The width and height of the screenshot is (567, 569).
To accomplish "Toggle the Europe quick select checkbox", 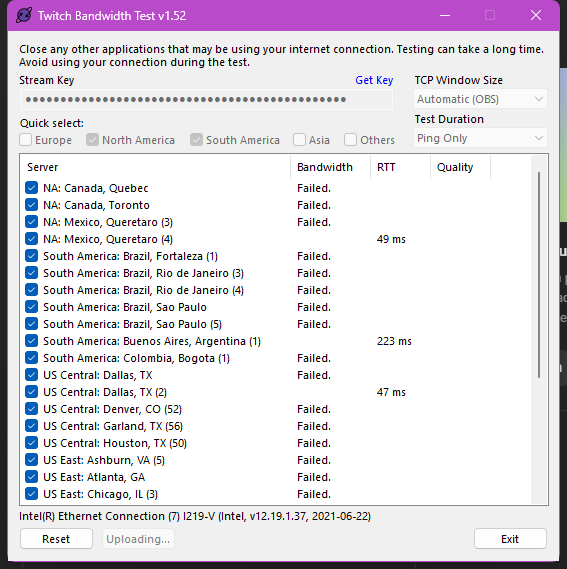I will point(25,140).
